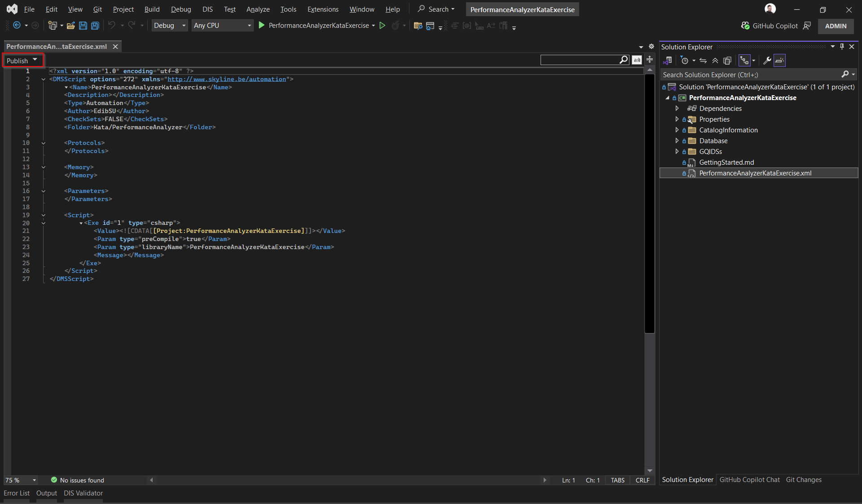Image resolution: width=862 pixels, height=504 pixels.
Task: Click the Open File folder icon
Action: pyautogui.click(x=70, y=26)
